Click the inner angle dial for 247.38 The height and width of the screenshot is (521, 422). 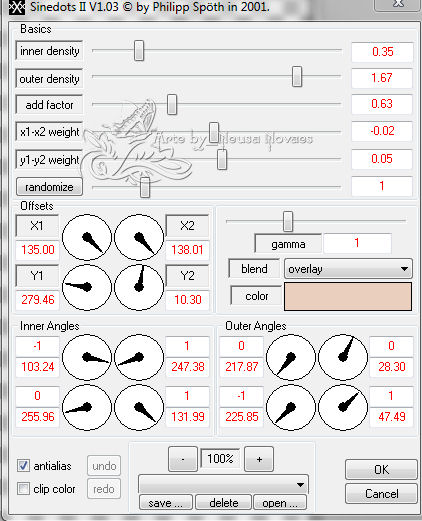click(139, 357)
